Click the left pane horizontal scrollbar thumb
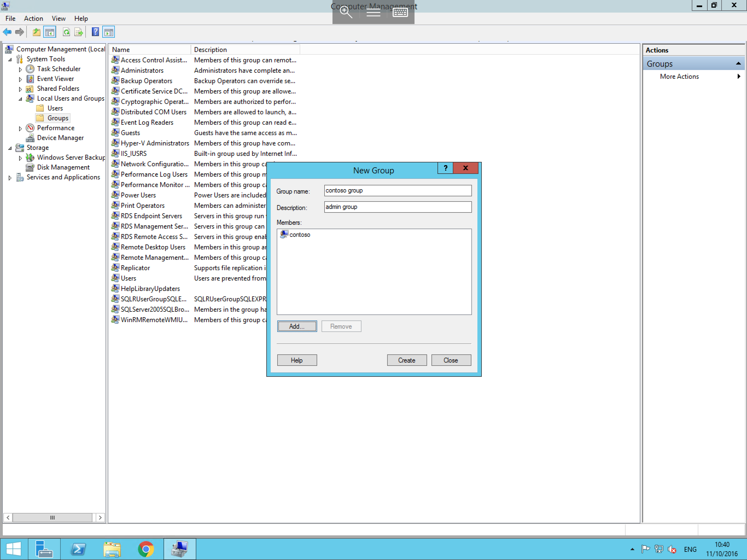Viewport: 747px width, 560px height. tap(52, 517)
